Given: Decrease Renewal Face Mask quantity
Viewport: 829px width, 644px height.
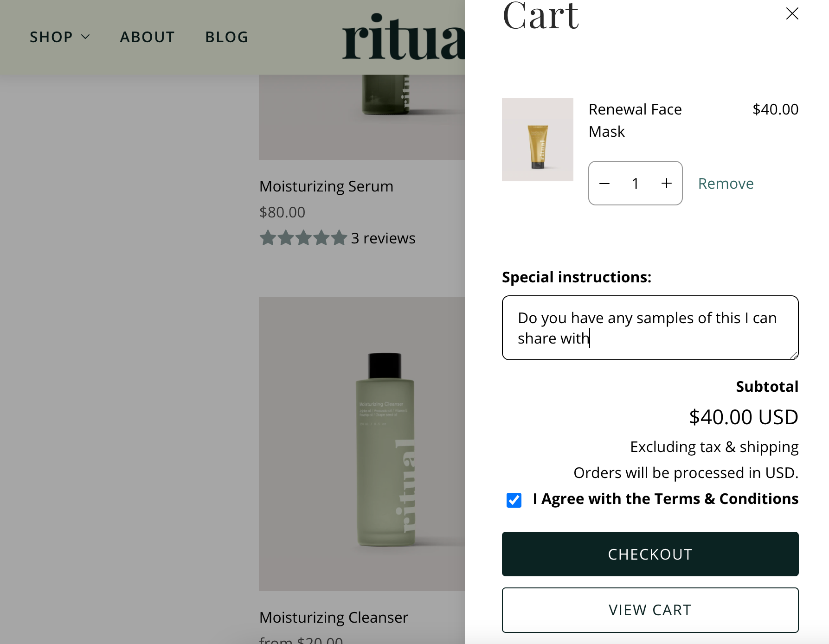Looking at the screenshot, I should [604, 183].
